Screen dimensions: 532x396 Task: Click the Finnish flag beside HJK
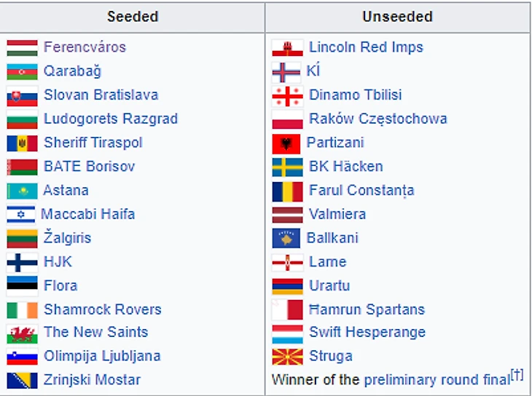point(22,262)
